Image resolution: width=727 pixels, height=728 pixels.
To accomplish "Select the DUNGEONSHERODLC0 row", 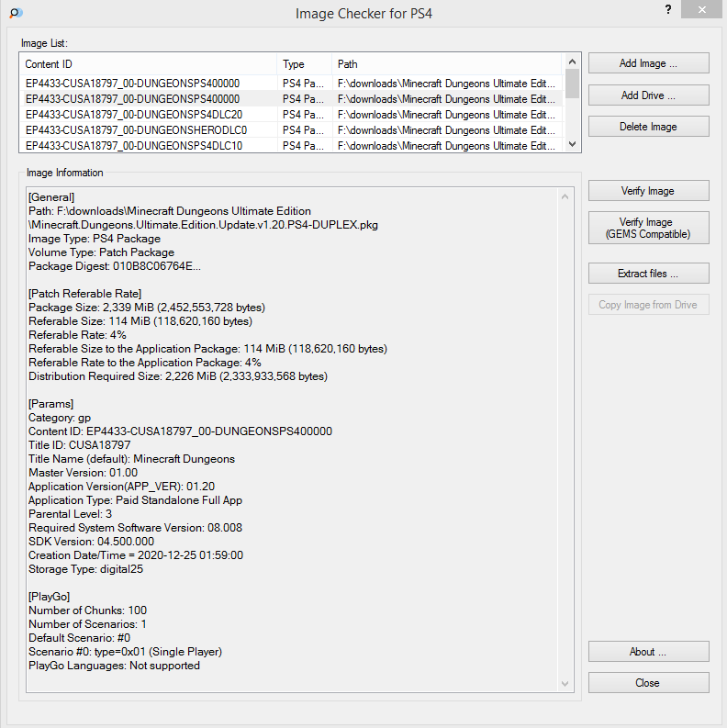I will point(291,130).
